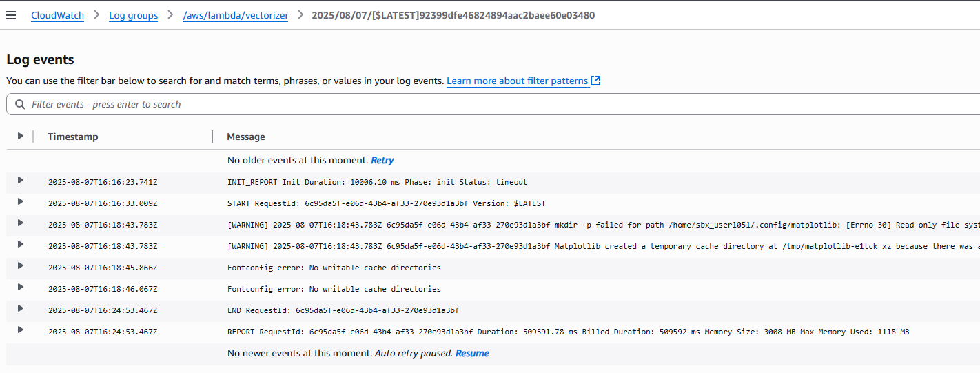
Task: Click the Timestamp column header
Action: 73,137
